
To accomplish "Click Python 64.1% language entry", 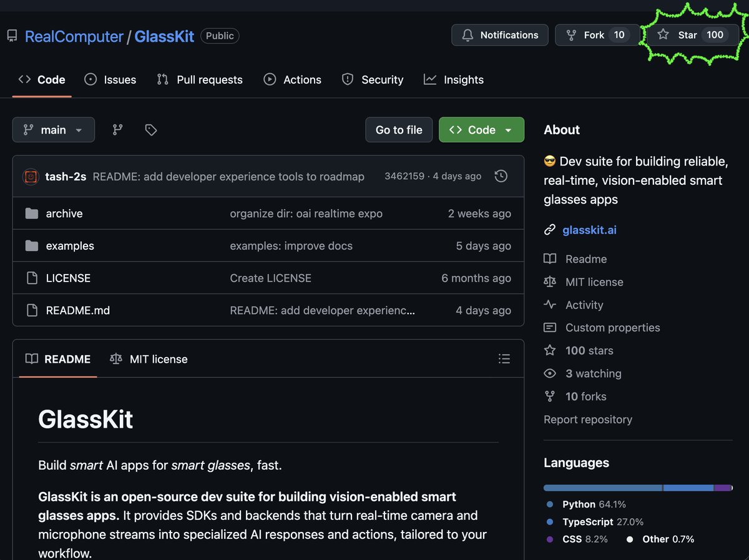I will click(x=586, y=504).
